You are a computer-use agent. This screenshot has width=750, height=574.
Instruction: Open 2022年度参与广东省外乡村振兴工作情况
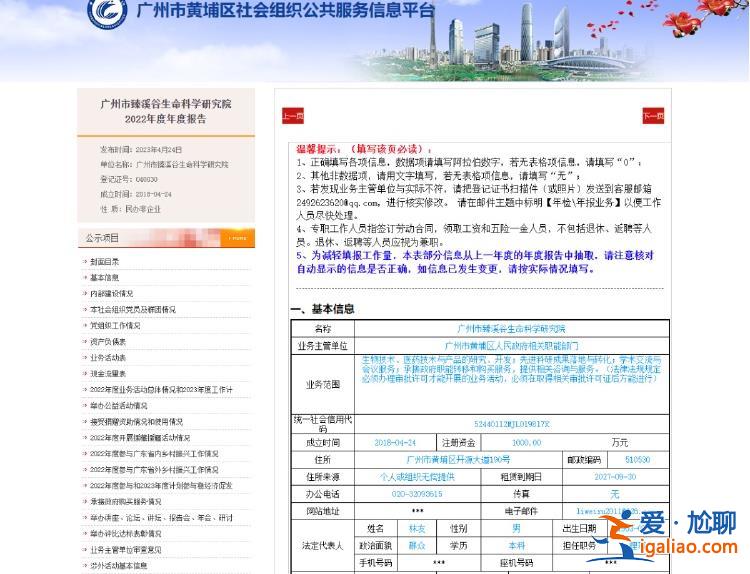(154, 470)
